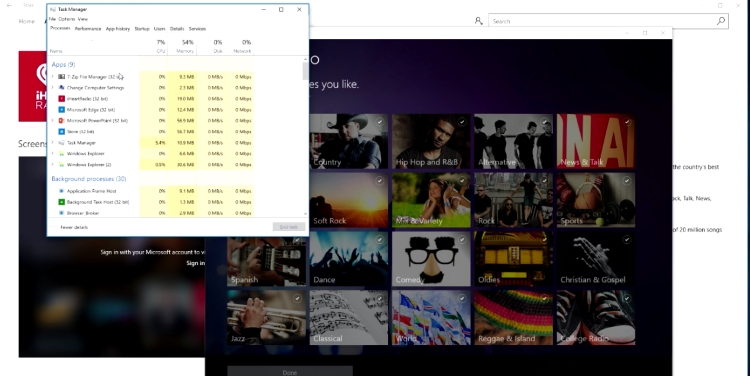
Task: Click the Sign in link in the Store
Action: pyautogui.click(x=195, y=263)
